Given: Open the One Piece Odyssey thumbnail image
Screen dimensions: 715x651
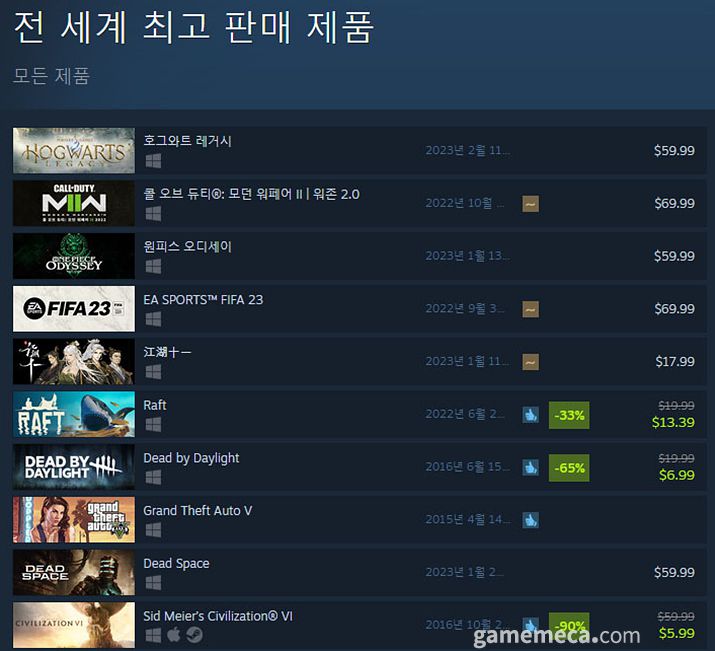Looking at the screenshot, I should [x=74, y=256].
